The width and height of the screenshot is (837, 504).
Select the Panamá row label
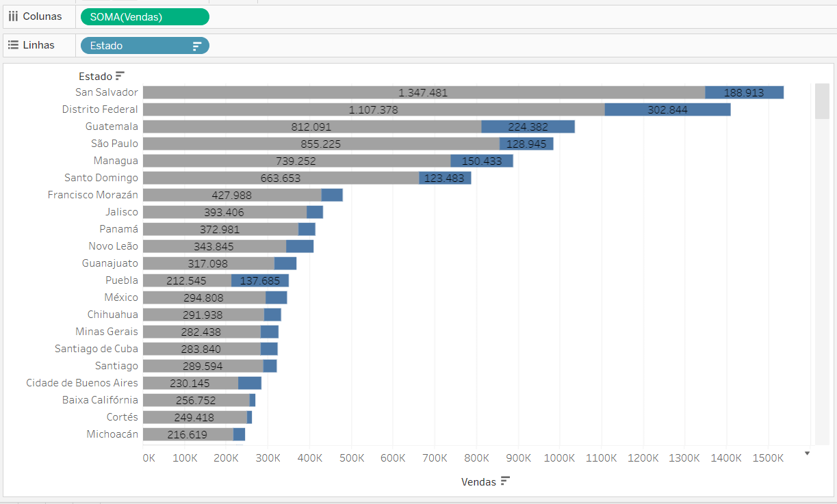119,229
